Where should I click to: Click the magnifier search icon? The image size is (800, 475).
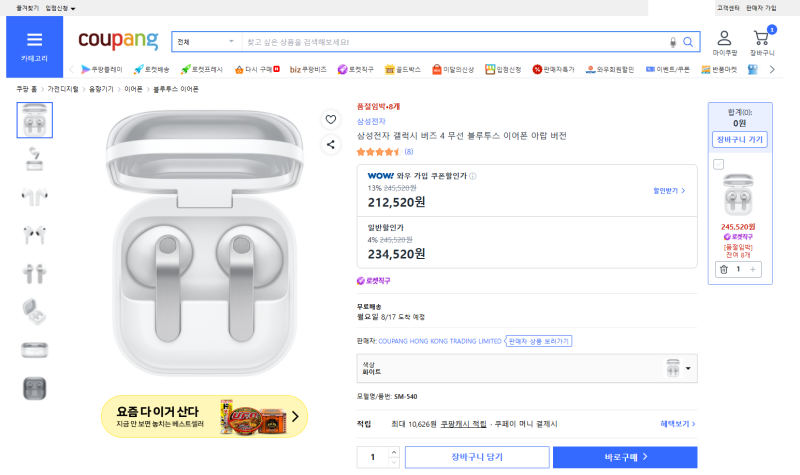(688, 42)
